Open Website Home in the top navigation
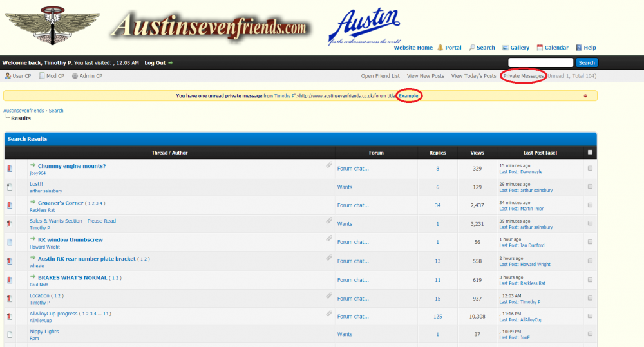Image resolution: width=644 pixels, height=347 pixels. 413,48
